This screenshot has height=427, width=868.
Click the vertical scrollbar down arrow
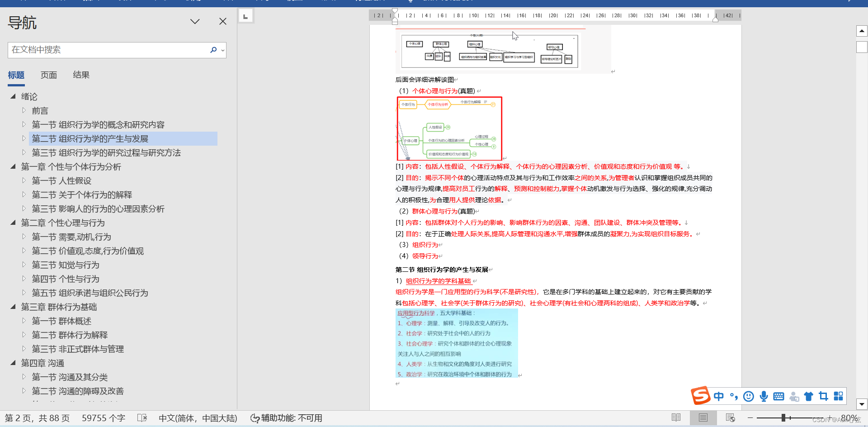click(862, 404)
